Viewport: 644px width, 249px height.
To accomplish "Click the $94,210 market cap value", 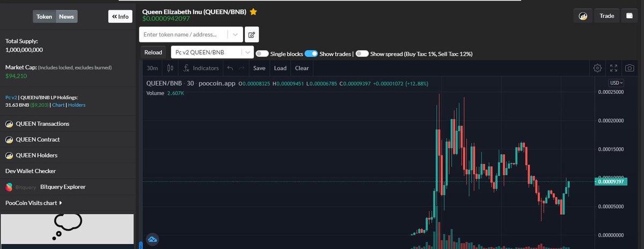I will pyautogui.click(x=16, y=76).
